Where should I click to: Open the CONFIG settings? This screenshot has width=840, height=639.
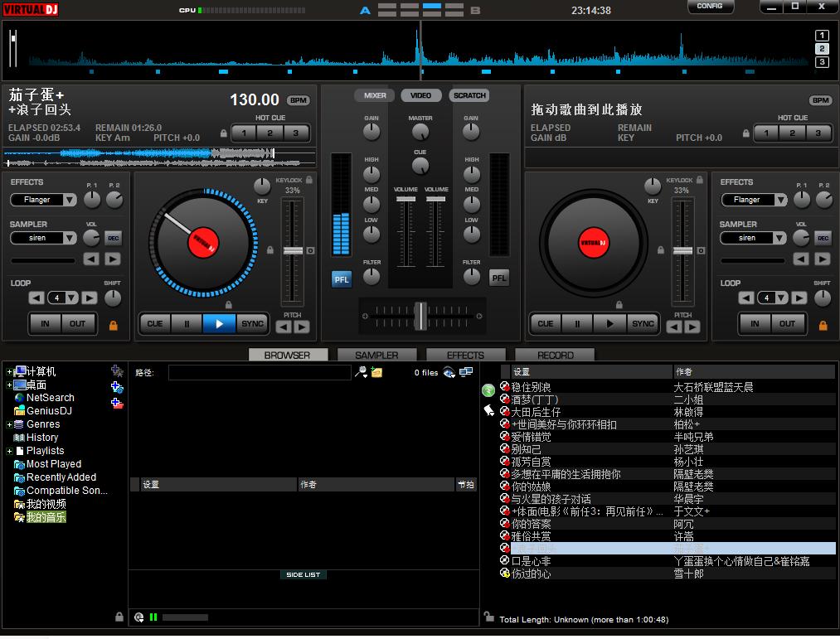pos(710,7)
